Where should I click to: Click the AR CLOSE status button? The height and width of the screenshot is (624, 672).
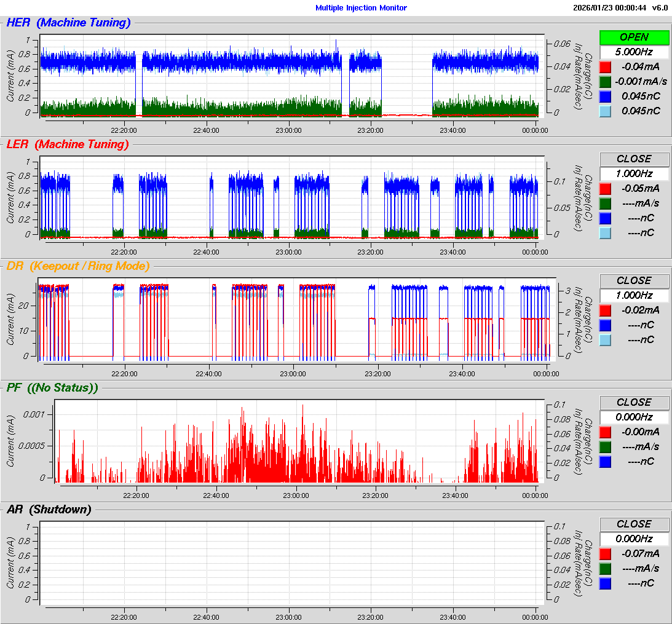coord(634,524)
